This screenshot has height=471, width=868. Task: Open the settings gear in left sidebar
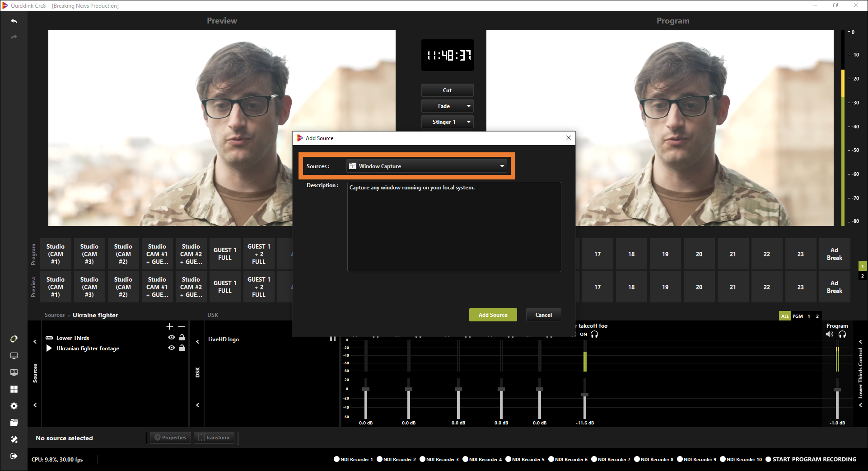[x=14, y=406]
